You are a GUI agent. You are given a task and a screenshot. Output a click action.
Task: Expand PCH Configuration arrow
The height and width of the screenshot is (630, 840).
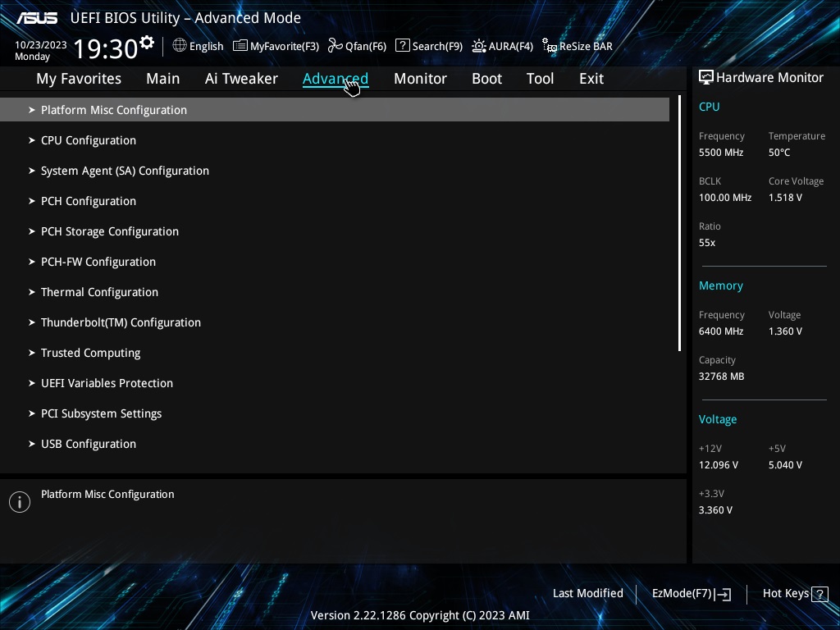[32, 201]
